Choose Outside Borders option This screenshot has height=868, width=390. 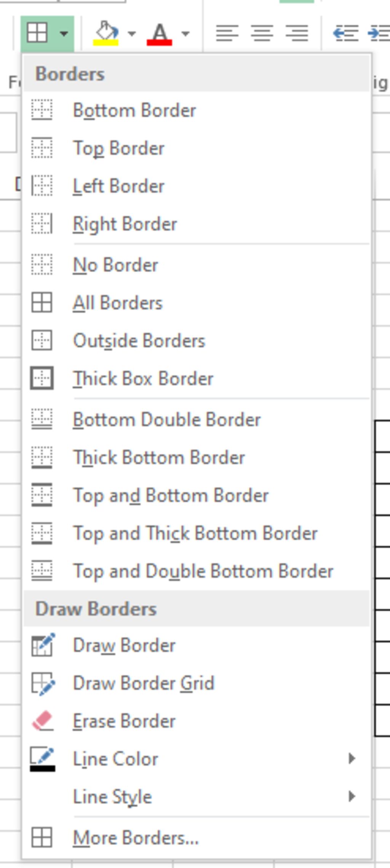point(139,341)
